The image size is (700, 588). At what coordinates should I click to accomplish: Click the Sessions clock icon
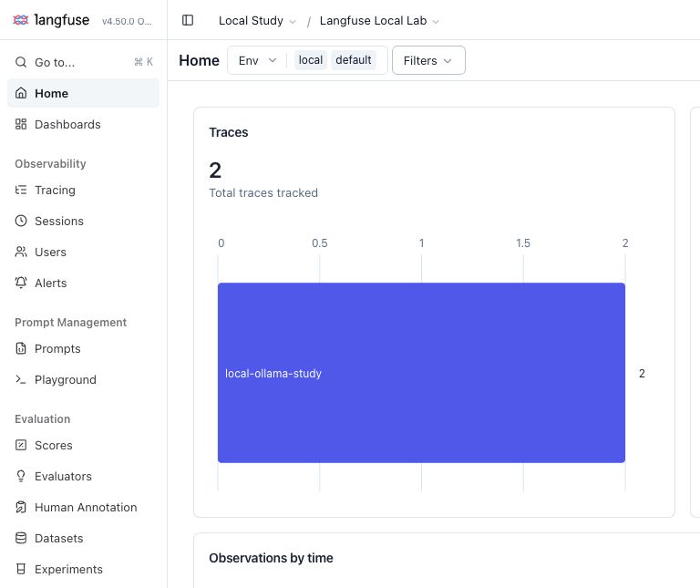tap(21, 221)
